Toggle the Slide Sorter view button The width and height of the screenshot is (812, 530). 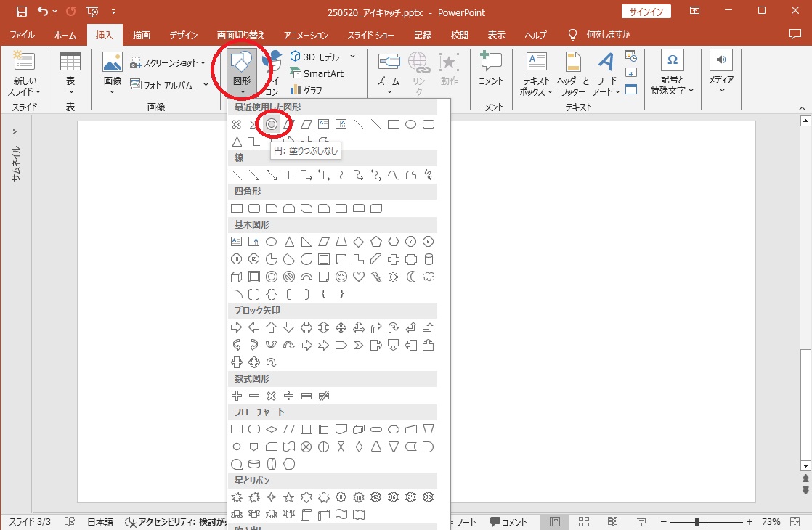(x=583, y=522)
